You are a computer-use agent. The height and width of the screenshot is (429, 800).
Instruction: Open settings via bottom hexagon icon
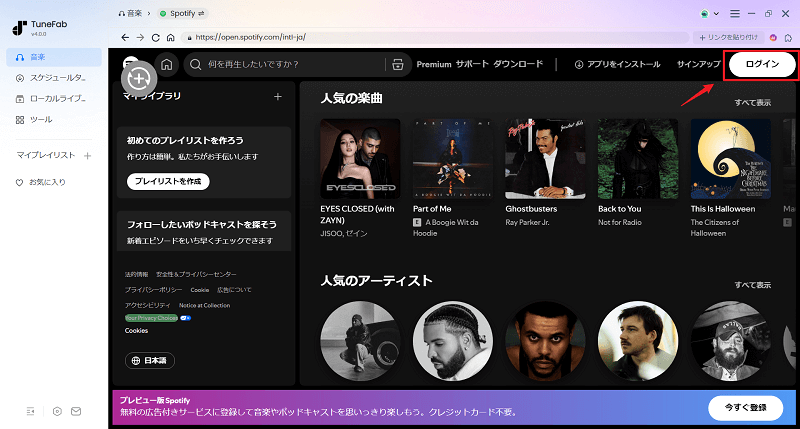[57, 411]
